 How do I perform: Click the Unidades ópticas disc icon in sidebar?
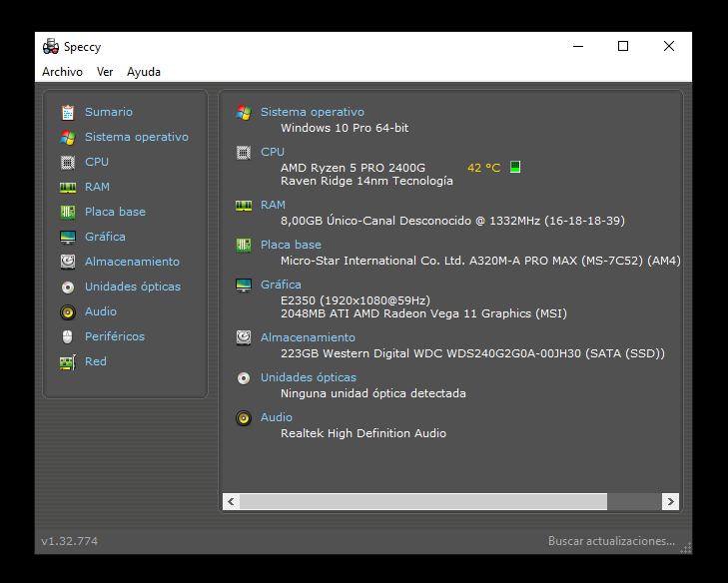[68, 288]
